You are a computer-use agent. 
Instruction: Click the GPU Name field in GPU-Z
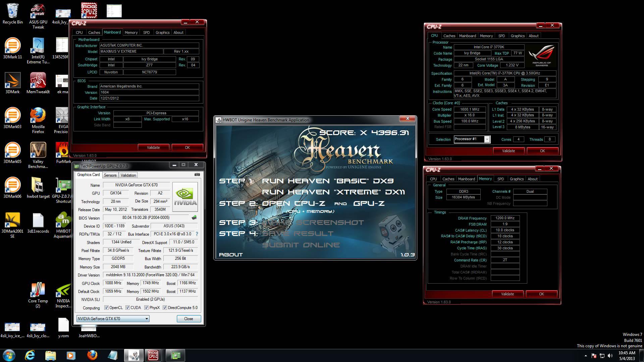tap(137, 185)
